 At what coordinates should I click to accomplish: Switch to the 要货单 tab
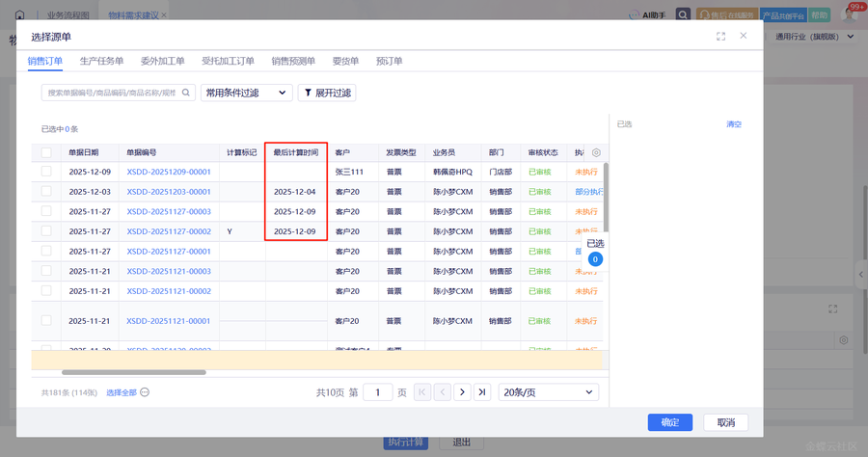(345, 61)
